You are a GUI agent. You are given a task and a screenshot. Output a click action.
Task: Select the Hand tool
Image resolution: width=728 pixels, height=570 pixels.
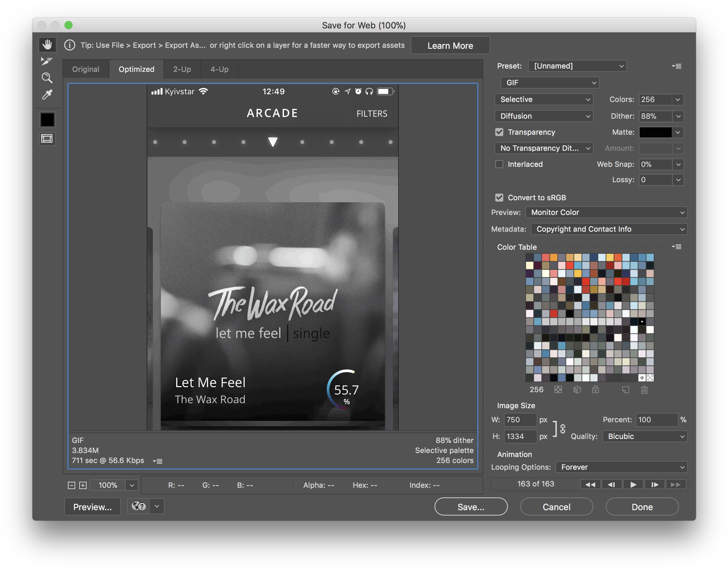pyautogui.click(x=47, y=44)
